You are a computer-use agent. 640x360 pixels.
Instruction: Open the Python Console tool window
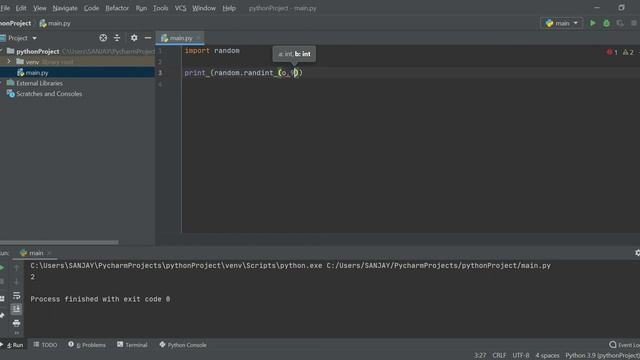point(183,345)
